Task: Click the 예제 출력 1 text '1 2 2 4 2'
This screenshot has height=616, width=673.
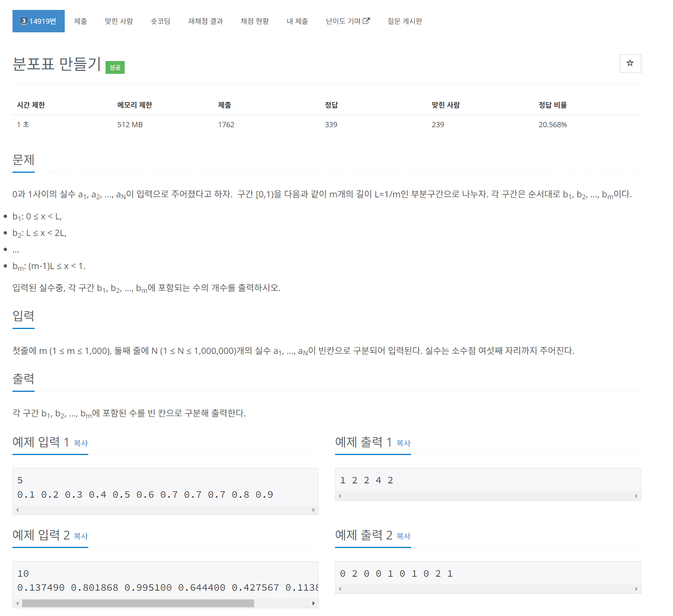Action: point(367,480)
